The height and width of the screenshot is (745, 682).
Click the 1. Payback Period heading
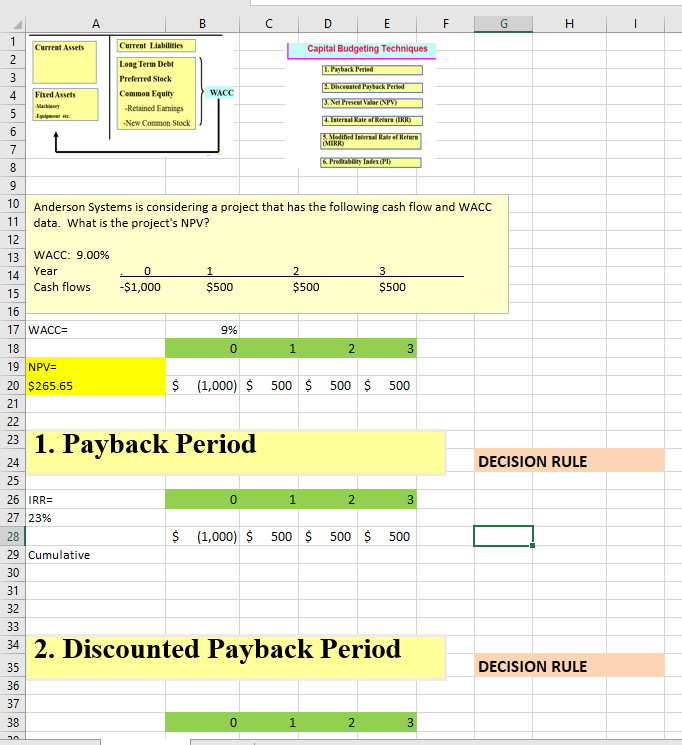click(236, 452)
